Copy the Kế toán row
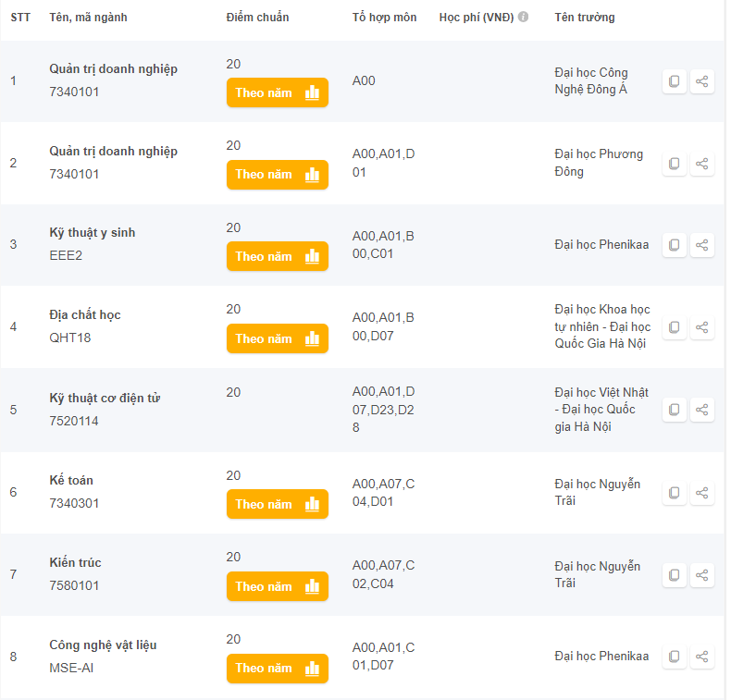This screenshot has width=731, height=700. pyautogui.click(x=675, y=493)
